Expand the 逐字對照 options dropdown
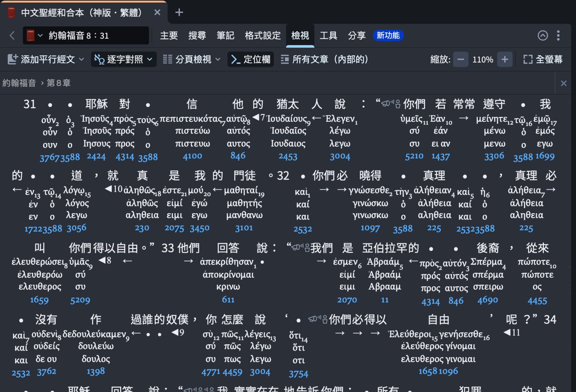 [x=150, y=59]
